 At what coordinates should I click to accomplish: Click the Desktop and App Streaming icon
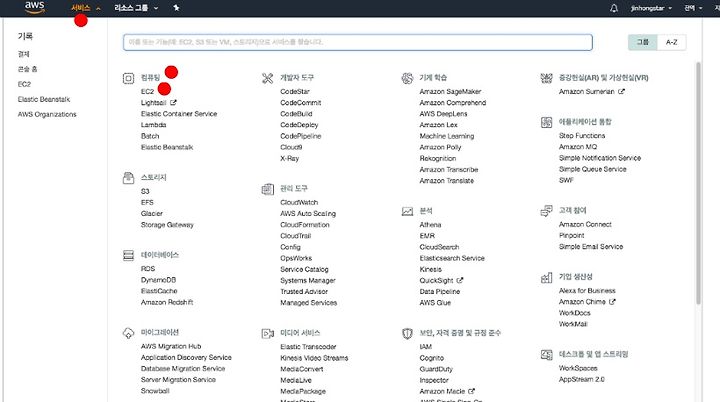546,355
